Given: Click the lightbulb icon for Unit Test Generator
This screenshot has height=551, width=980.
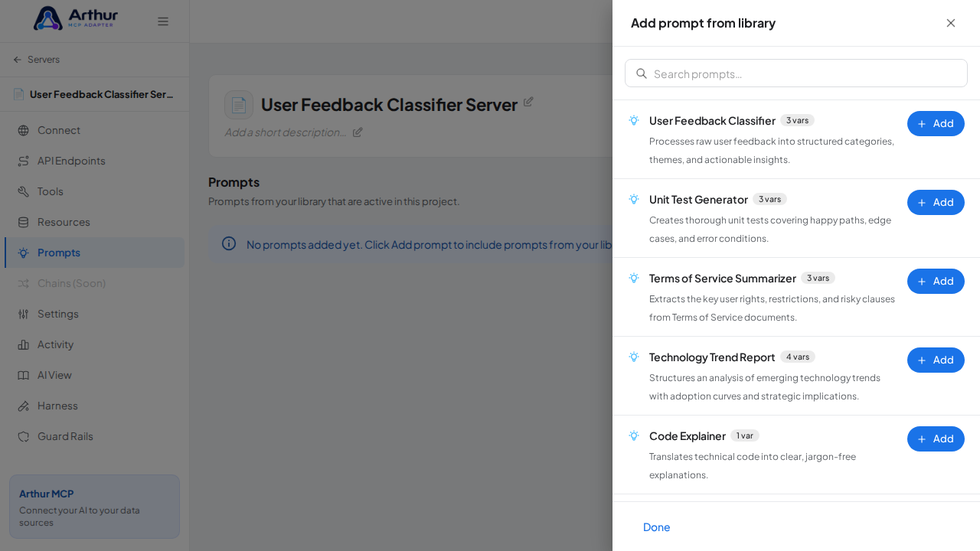Looking at the screenshot, I should point(634,199).
